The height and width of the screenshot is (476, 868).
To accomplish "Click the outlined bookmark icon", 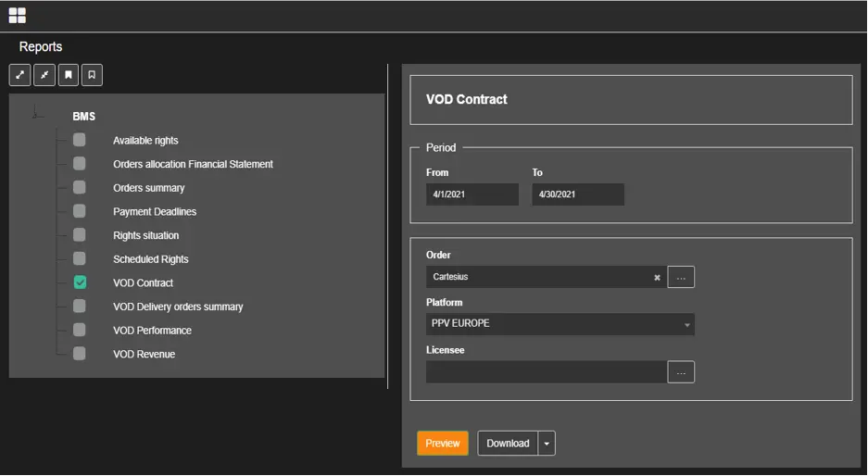I will tap(92, 75).
